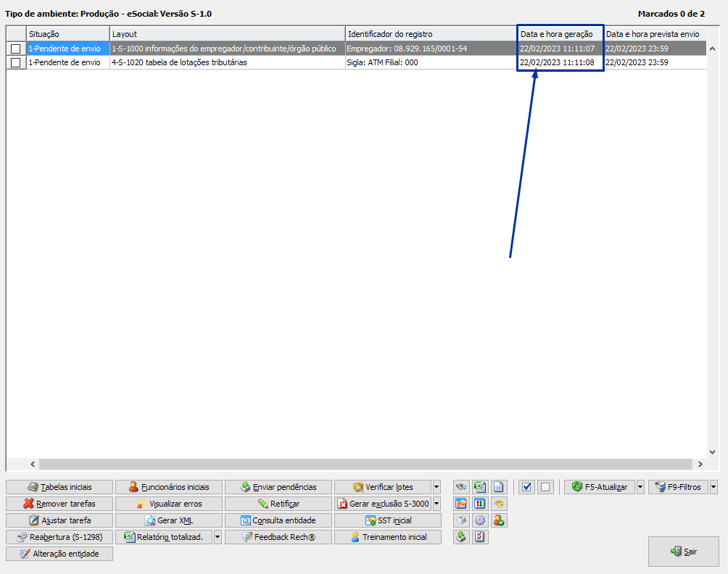Click Ajustar tarefa button
Viewport: 728px width, 574px height.
click(x=59, y=520)
